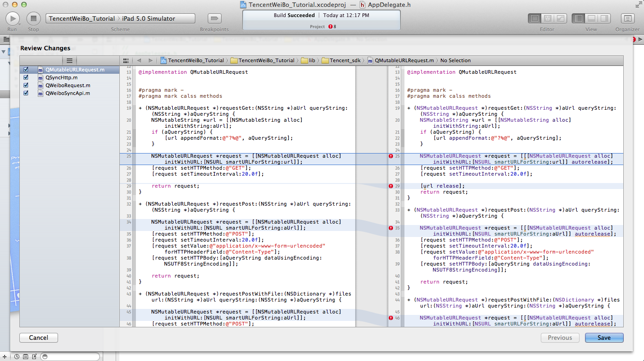This screenshot has height=361, width=644.
Task: Click Save to confirm the changes
Action: (x=603, y=337)
